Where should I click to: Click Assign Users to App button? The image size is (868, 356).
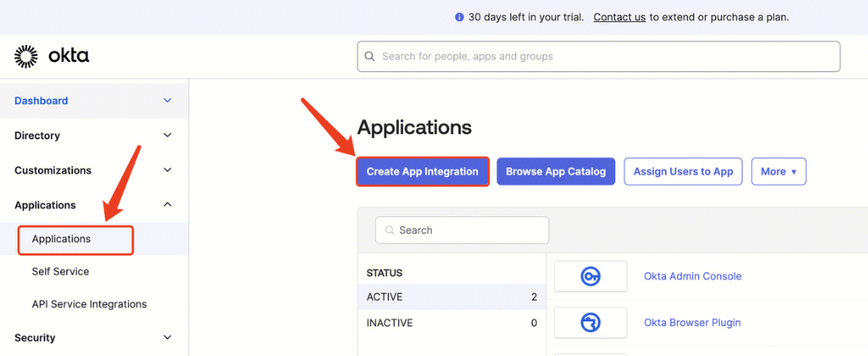(683, 171)
